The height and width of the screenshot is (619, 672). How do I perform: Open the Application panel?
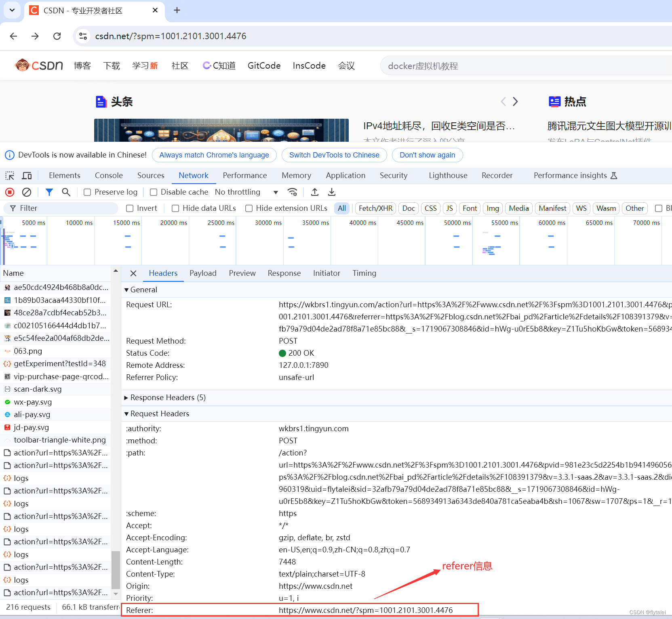(345, 176)
